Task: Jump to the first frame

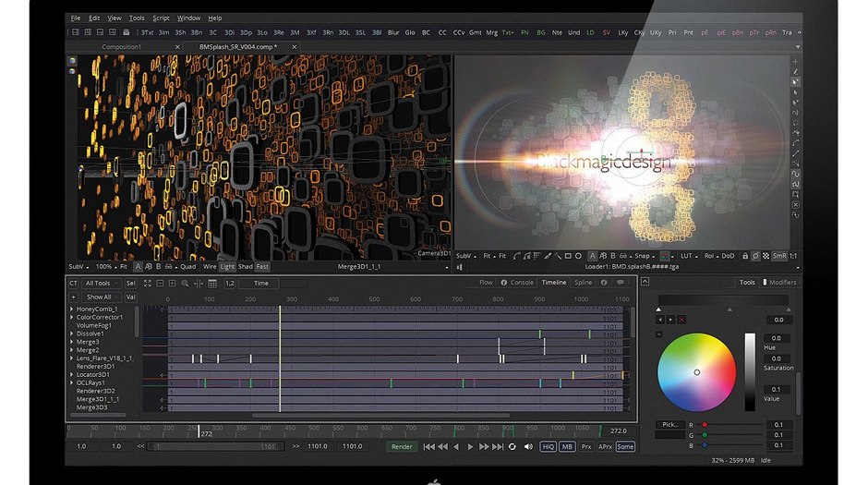Action: (x=428, y=447)
